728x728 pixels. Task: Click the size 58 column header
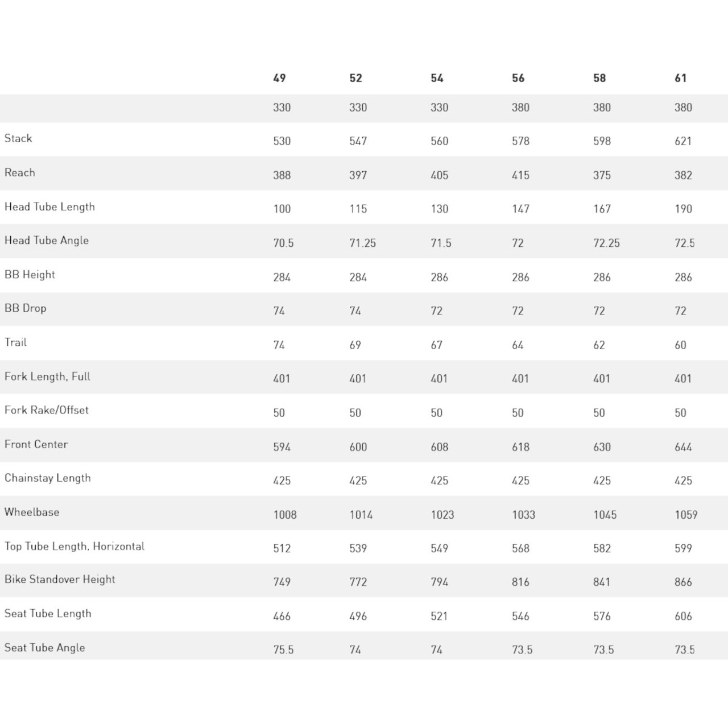pos(599,78)
